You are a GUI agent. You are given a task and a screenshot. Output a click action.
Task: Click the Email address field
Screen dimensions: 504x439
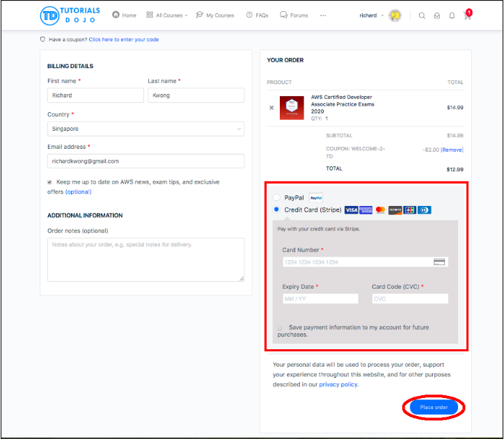pyautogui.click(x=146, y=161)
